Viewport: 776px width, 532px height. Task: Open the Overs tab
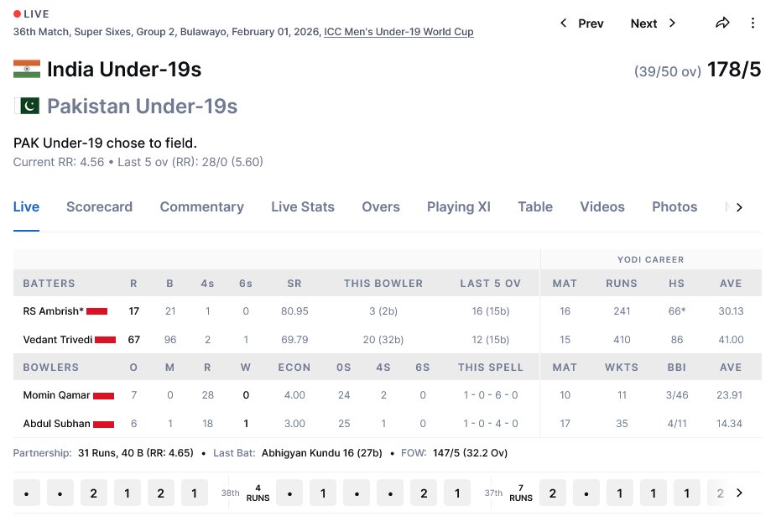(381, 207)
